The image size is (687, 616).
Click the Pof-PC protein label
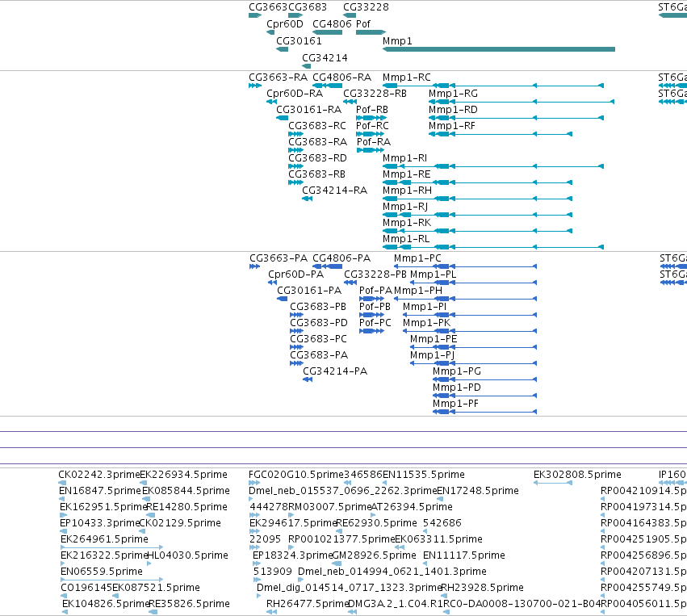point(375,323)
